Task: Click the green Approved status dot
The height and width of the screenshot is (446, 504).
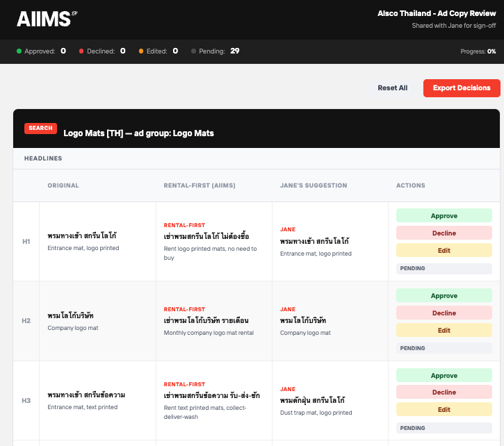Action: 19,51
